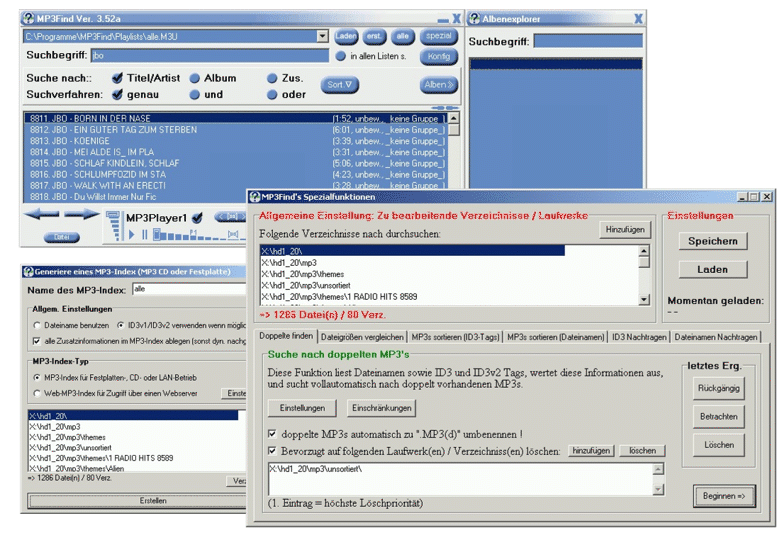
Task: Toggle 'doppelte MP3s automatisch umbenennen' checkbox
Action: click(272, 434)
